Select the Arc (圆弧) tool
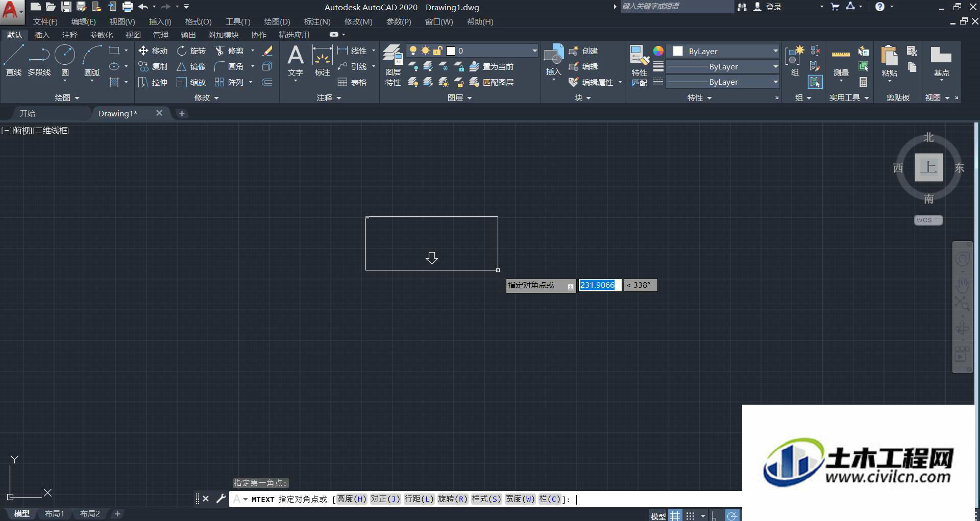This screenshot has width=980, height=521. (x=92, y=60)
